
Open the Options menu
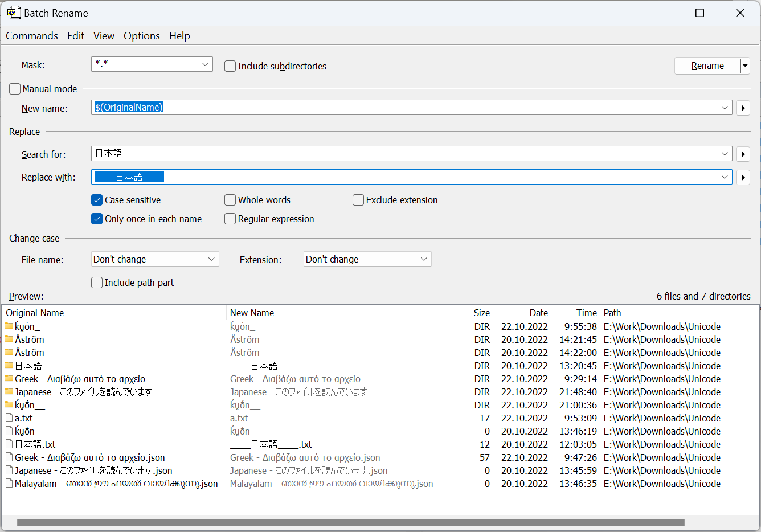141,36
